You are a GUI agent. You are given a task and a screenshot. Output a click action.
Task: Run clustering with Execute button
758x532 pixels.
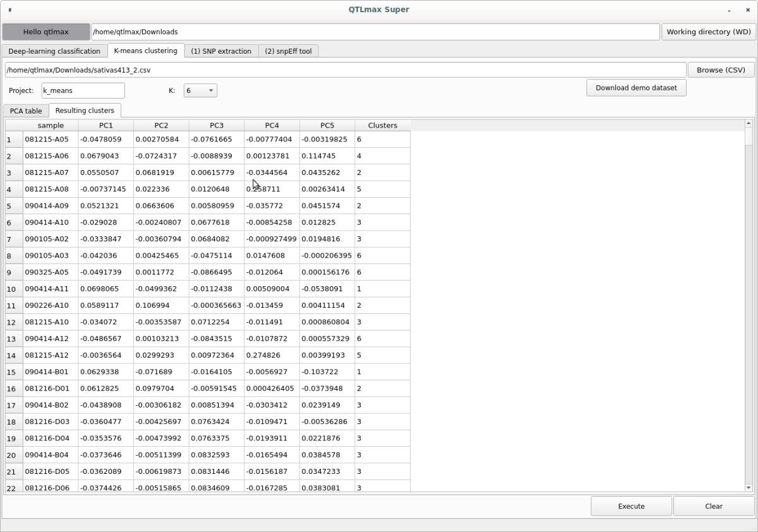tap(631, 506)
